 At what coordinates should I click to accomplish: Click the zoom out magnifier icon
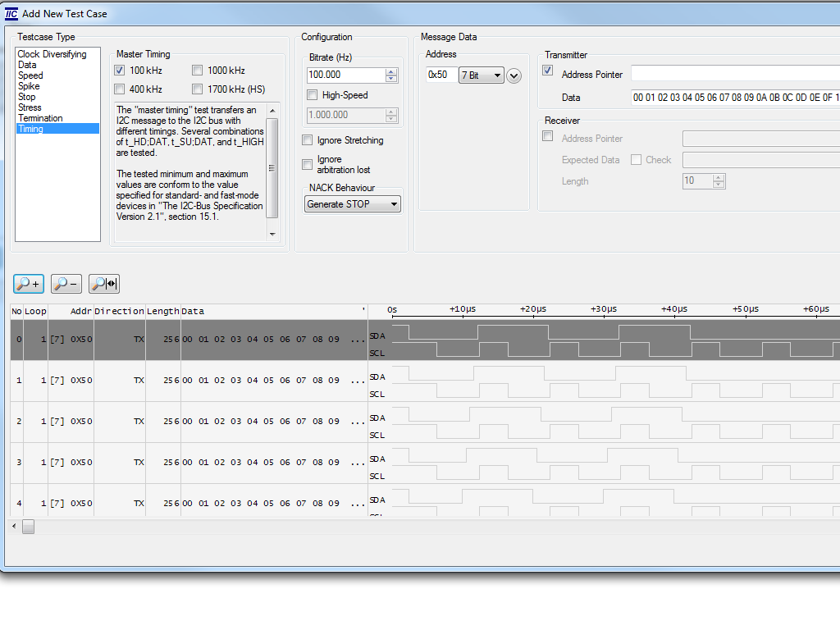click(66, 284)
